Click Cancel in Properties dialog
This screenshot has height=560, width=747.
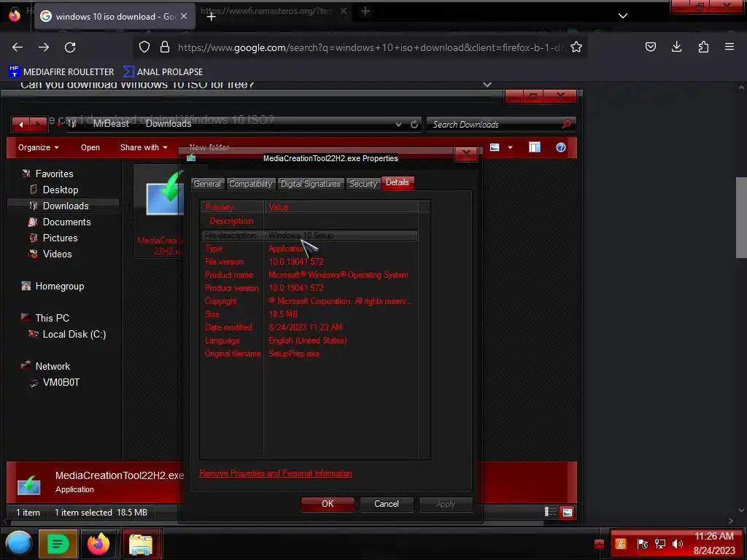387,504
